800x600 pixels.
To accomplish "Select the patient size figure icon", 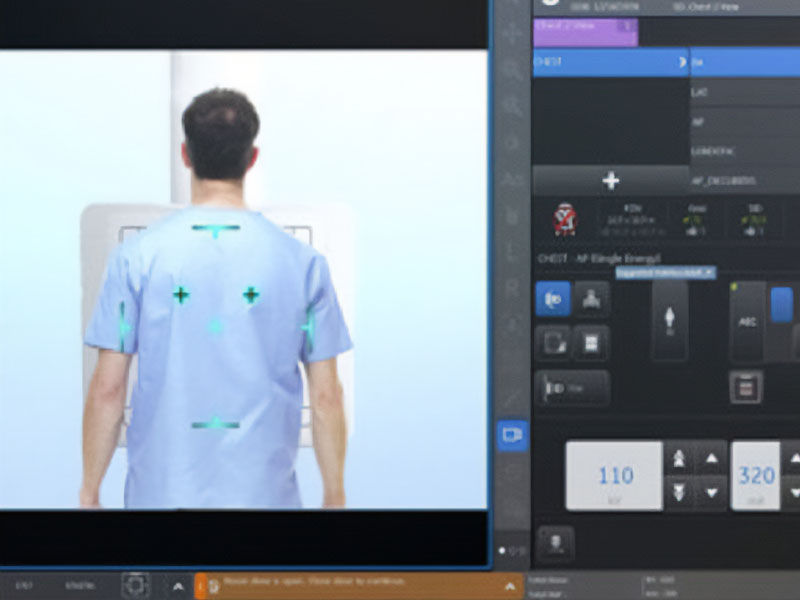I will coord(669,320).
